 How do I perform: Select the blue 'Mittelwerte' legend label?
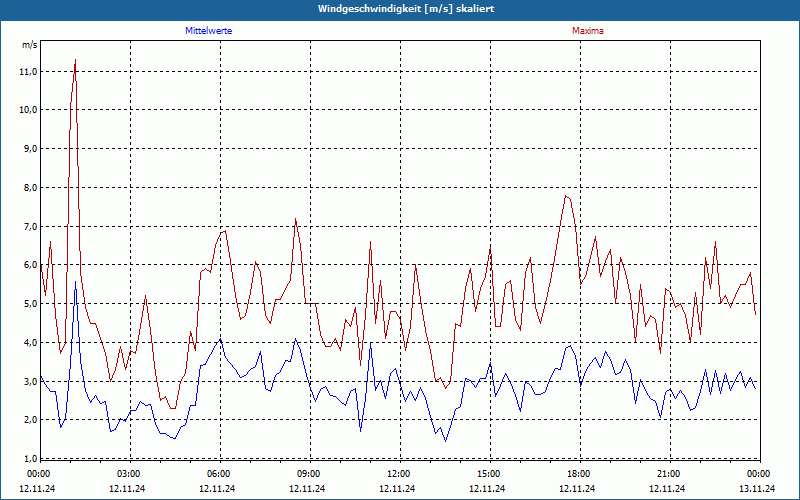coord(209,31)
